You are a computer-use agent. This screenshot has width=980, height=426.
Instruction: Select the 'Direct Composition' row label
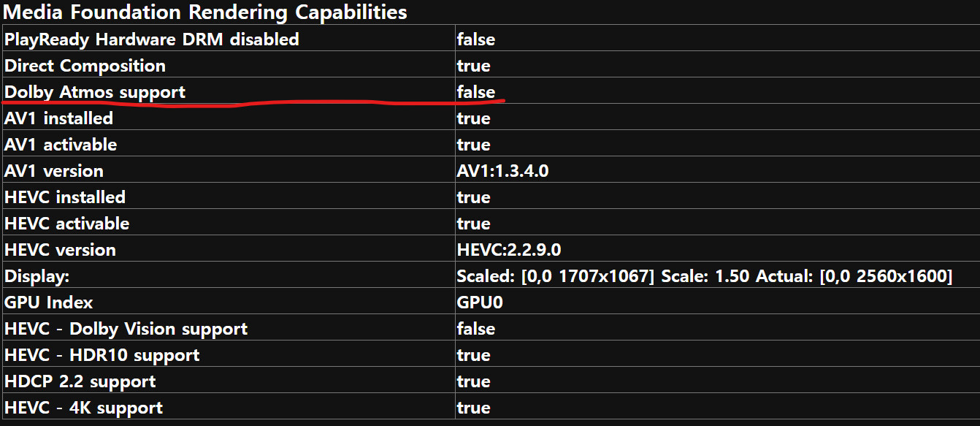pos(85,66)
